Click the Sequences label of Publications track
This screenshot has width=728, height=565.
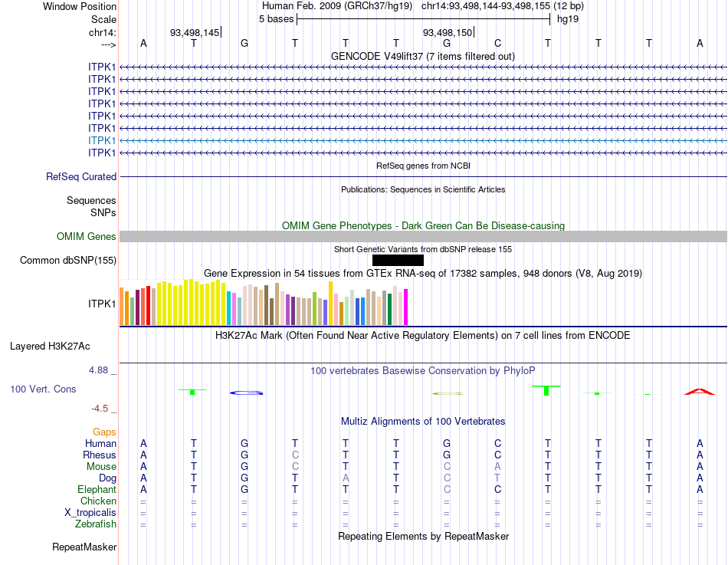coord(91,200)
